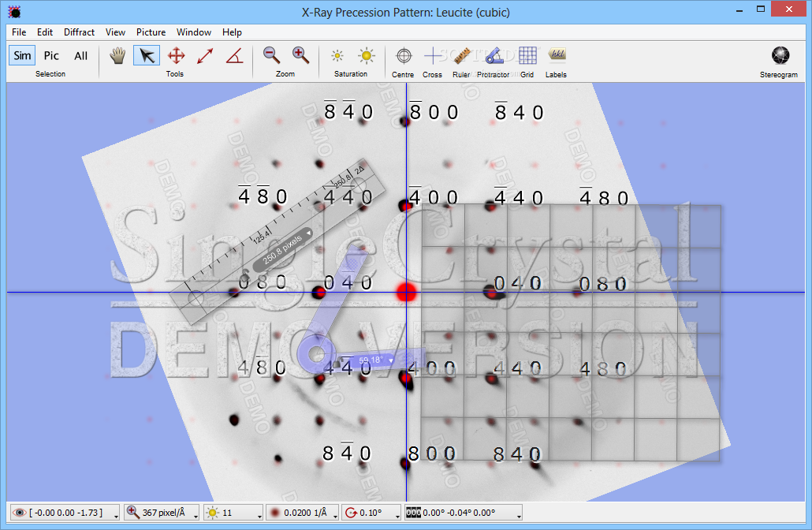Image resolution: width=812 pixels, height=530 pixels.
Task: Click the red rotation arrow icon
Action: coord(351,513)
